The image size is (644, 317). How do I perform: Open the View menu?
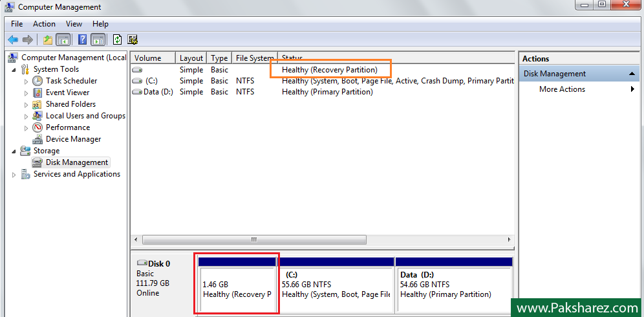[74, 24]
